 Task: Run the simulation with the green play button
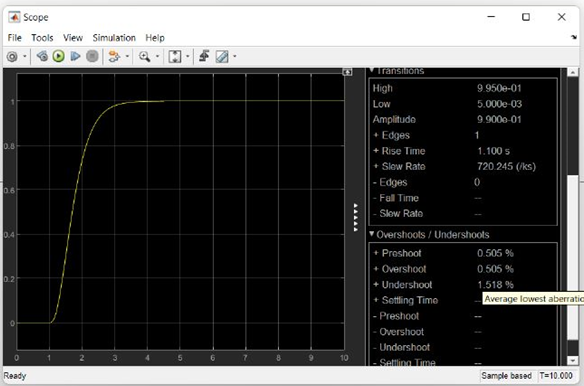pyautogui.click(x=58, y=56)
